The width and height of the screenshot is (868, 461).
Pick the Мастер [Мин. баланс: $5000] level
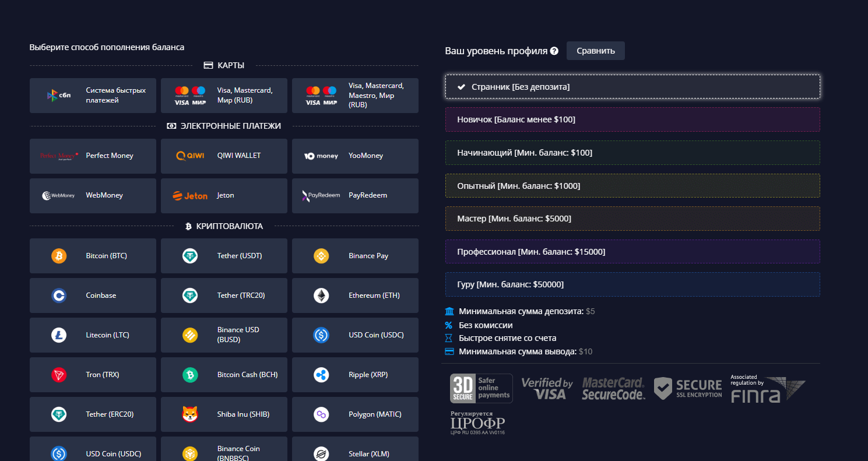coord(632,219)
